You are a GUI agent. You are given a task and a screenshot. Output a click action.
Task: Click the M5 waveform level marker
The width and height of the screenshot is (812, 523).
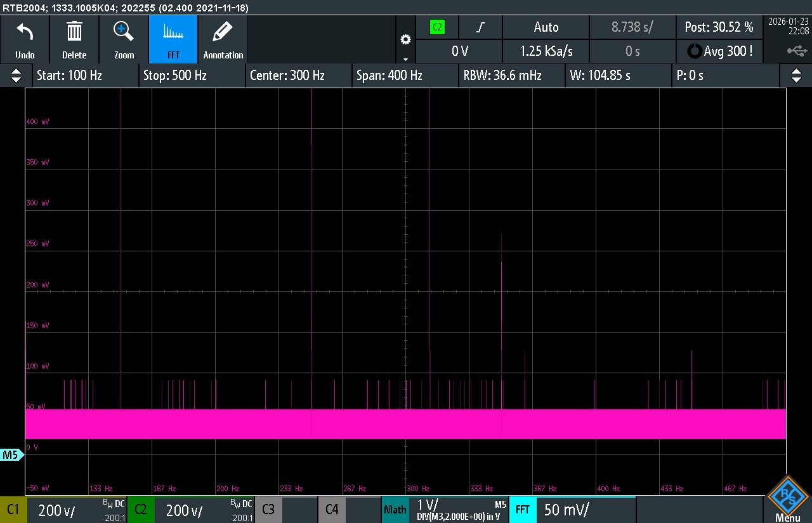pos(11,454)
